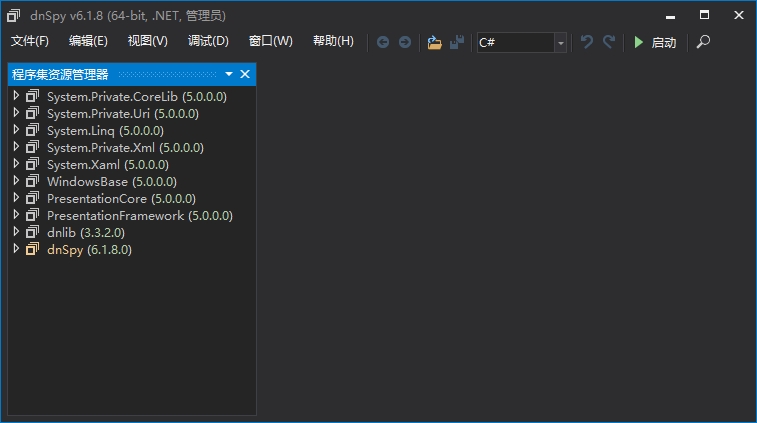The width and height of the screenshot is (757, 423).
Task: Expand the System.Linq node
Action: click(x=16, y=129)
